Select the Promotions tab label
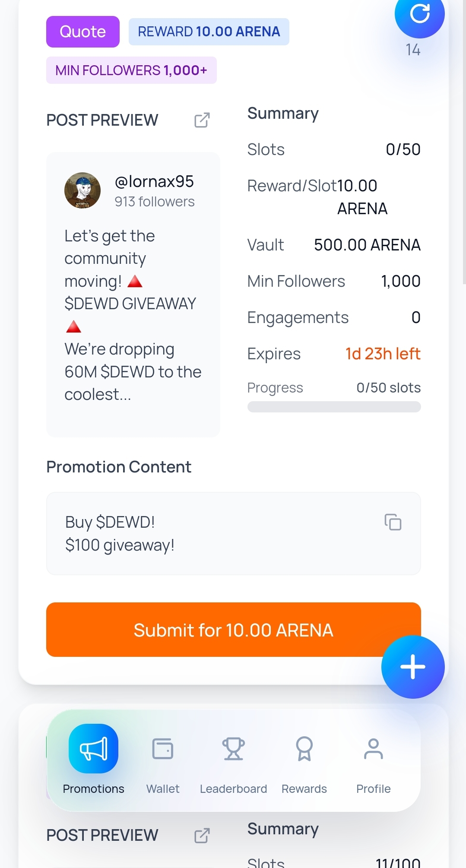The width and height of the screenshot is (466, 868). click(x=93, y=789)
